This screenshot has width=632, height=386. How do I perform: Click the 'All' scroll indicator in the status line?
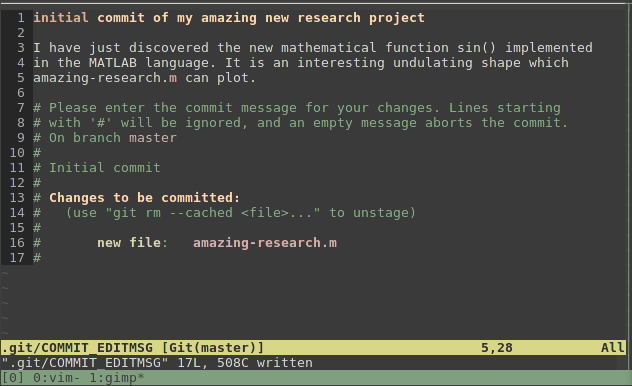tap(613, 348)
